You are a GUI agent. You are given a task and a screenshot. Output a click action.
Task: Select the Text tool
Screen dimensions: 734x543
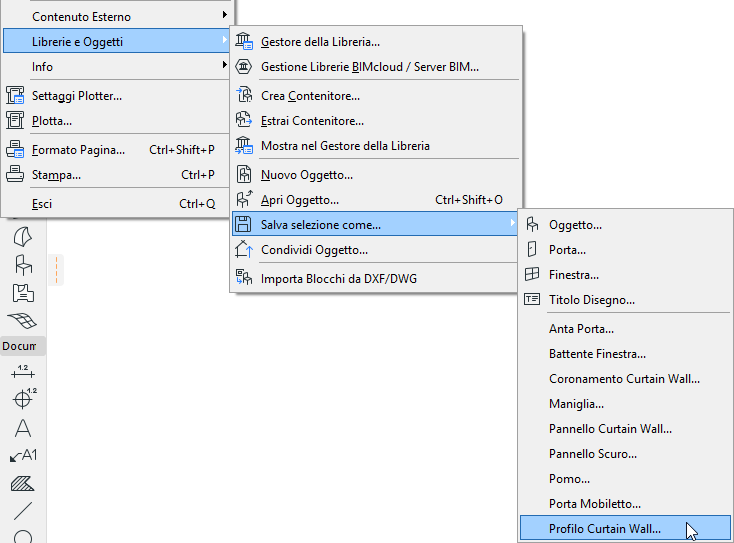pyautogui.click(x=22, y=428)
